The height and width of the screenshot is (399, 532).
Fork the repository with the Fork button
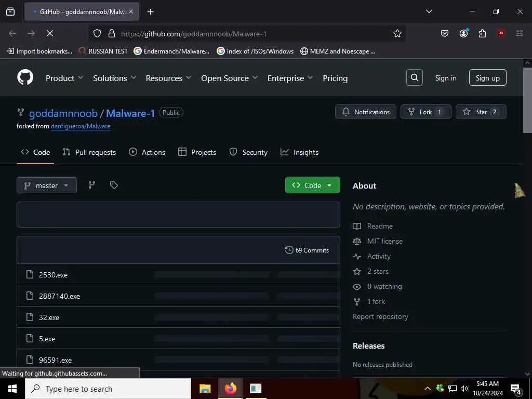[x=426, y=112]
